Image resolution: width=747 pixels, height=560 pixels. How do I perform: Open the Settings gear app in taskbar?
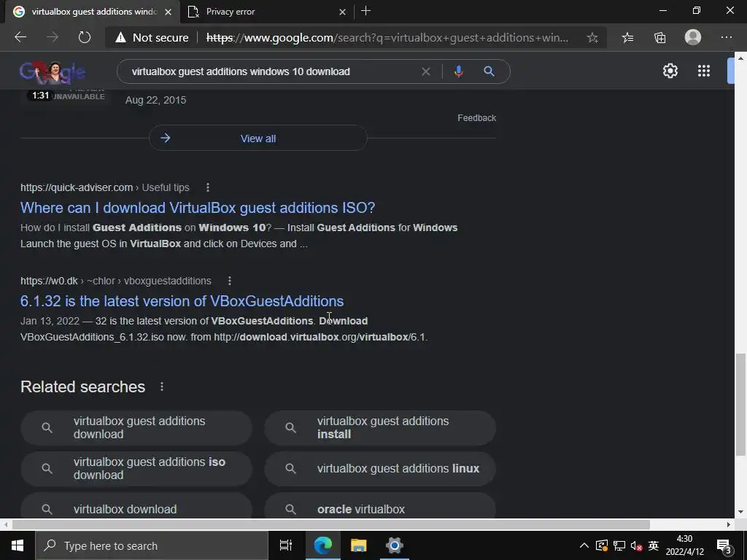(395, 545)
